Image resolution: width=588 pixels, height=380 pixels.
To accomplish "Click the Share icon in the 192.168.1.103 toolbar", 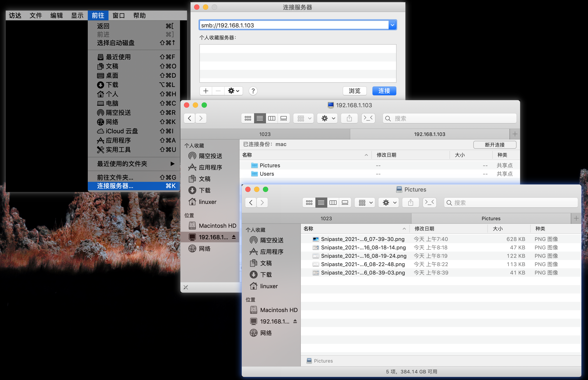I will 349,118.
